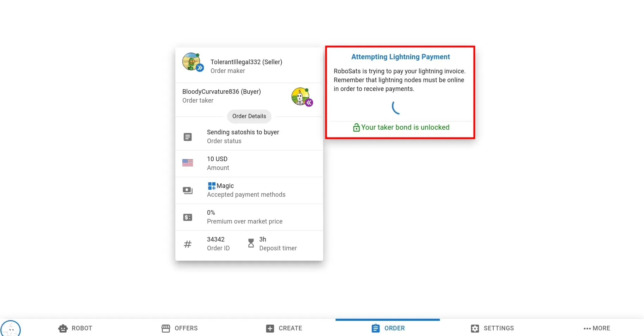Image resolution: width=644 pixels, height=336 pixels.
Task: Click the '0%' premium value
Action: pos(211,213)
